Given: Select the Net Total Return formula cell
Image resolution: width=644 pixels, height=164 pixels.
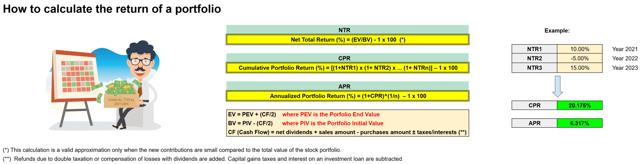Looking at the screenshot, I should coord(347,40).
